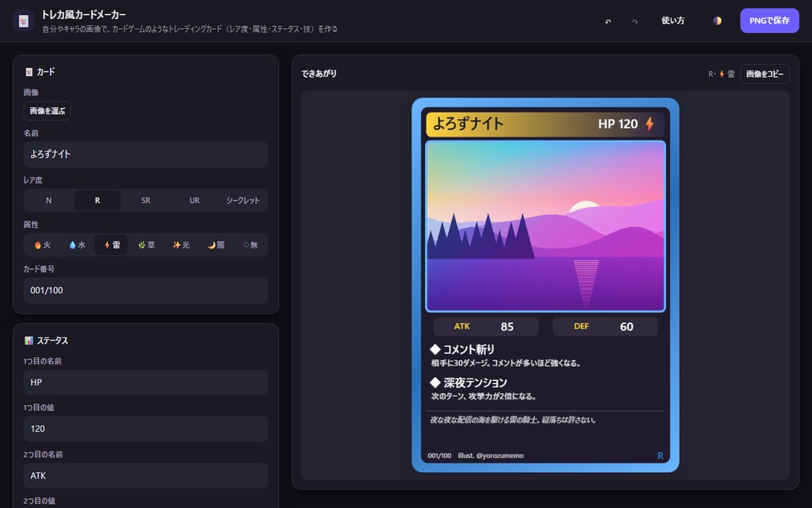
Task: Select the 雷 thunder attribute
Action: [111, 245]
